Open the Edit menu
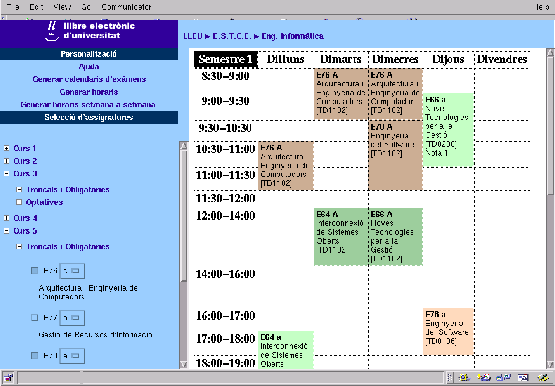 click(x=36, y=7)
